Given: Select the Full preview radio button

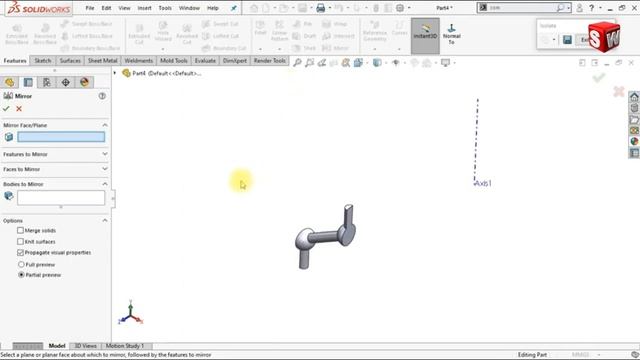Looking at the screenshot, I should click(21, 264).
